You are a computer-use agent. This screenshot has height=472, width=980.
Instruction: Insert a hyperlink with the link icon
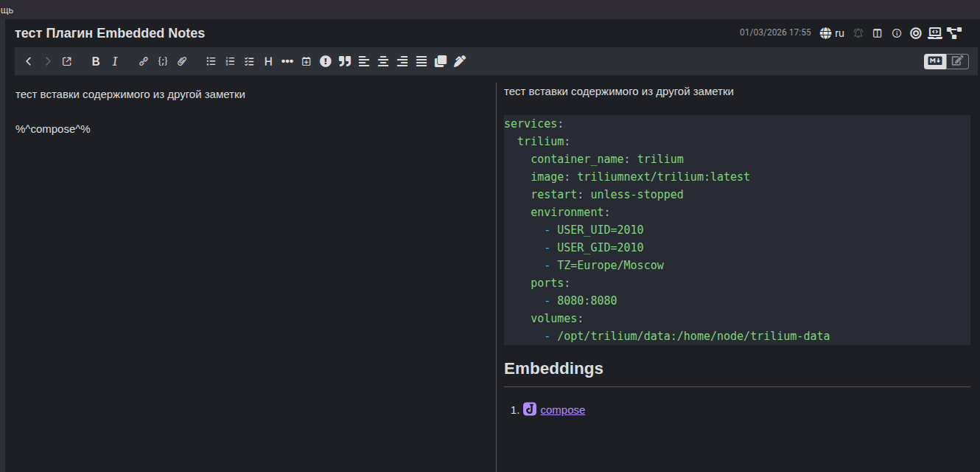click(x=144, y=62)
